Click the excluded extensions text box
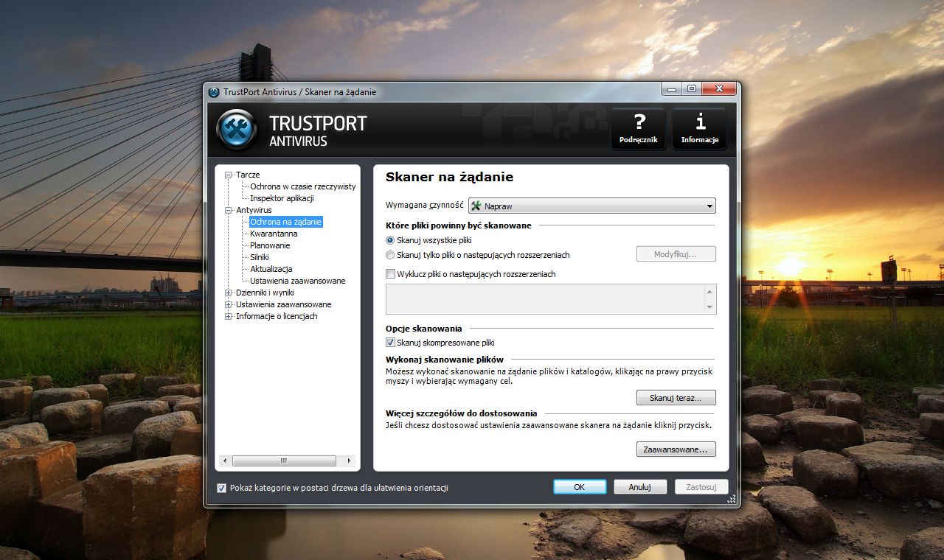The width and height of the screenshot is (944, 560). (x=544, y=299)
